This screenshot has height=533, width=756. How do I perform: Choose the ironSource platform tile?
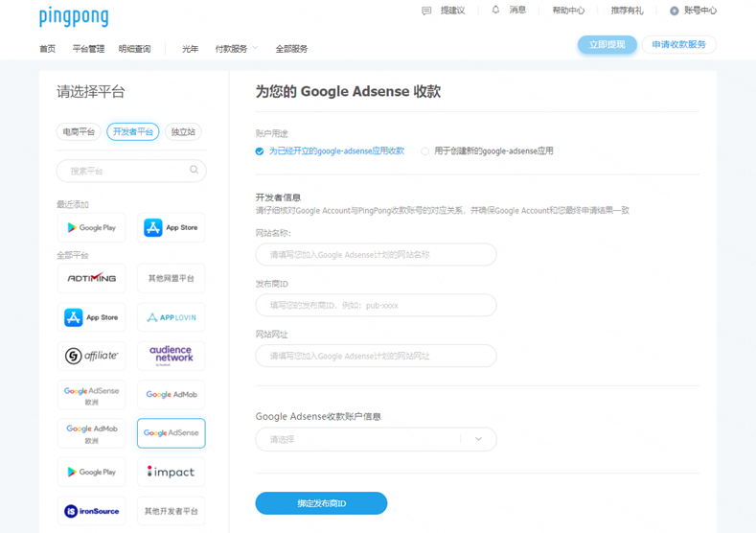pyautogui.click(x=92, y=511)
